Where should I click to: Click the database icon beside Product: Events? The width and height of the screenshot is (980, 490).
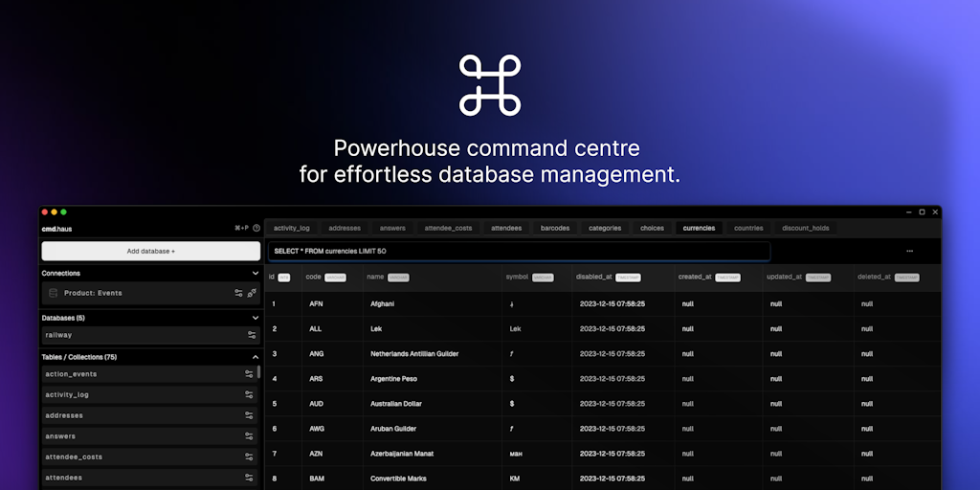[x=54, y=293]
